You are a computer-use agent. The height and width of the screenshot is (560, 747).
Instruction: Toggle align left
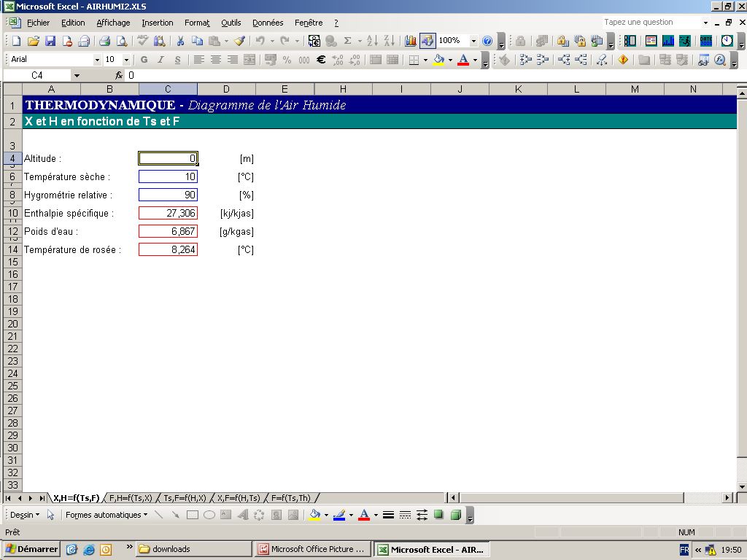198,60
